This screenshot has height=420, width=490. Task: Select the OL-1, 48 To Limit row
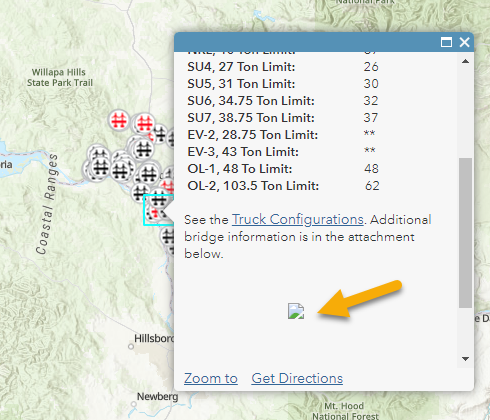pos(283,169)
